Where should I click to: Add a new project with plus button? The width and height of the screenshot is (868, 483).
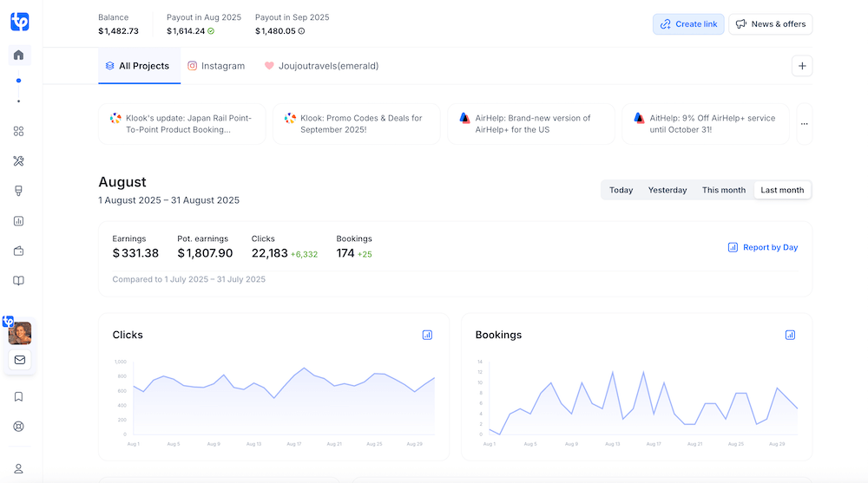pos(801,66)
